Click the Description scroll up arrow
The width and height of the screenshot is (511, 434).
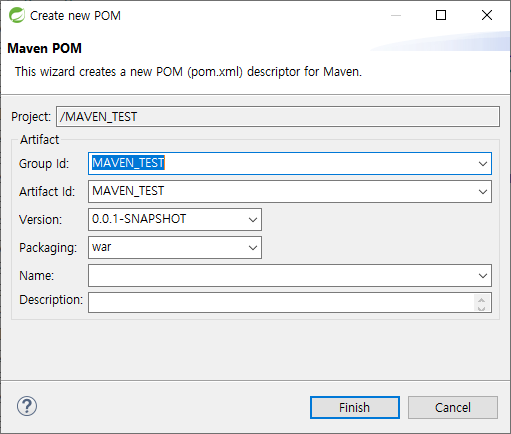(481, 299)
